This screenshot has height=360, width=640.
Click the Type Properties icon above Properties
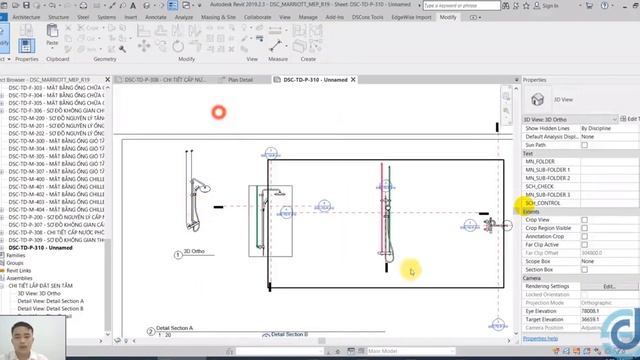pos(26,30)
